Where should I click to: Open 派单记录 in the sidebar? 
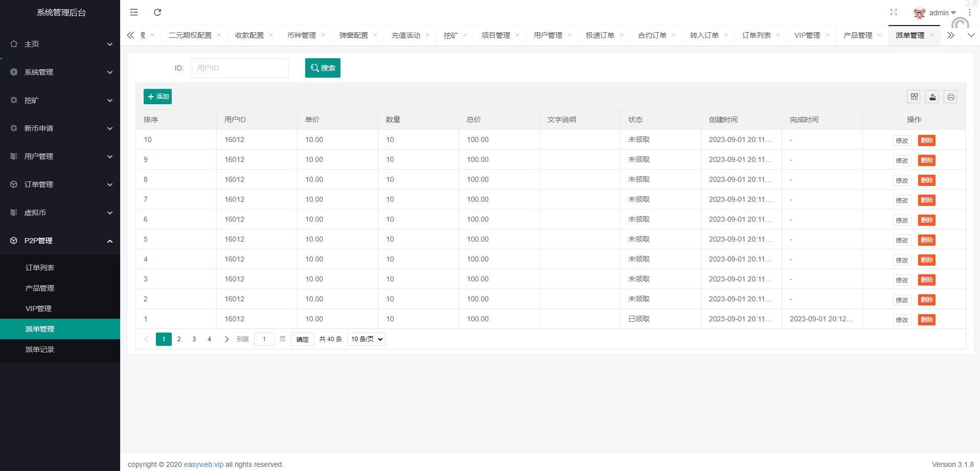click(x=40, y=349)
